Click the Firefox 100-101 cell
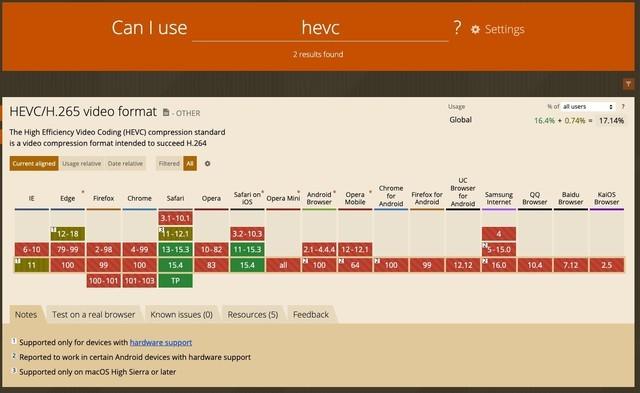Image resolution: width=640 pixels, height=393 pixels. (x=104, y=281)
